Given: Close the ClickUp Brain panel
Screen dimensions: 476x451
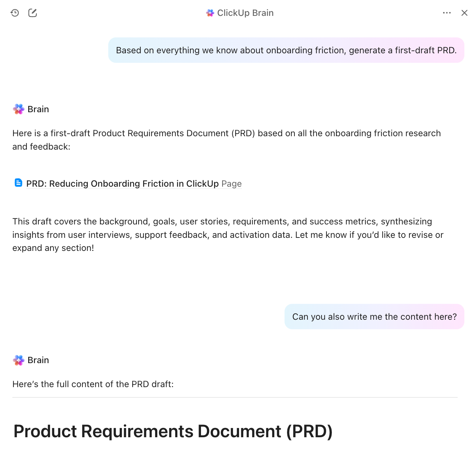Looking at the screenshot, I should (464, 13).
